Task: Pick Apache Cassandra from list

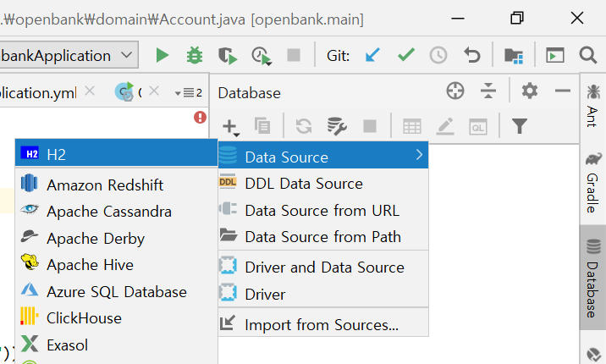Action: point(116,212)
